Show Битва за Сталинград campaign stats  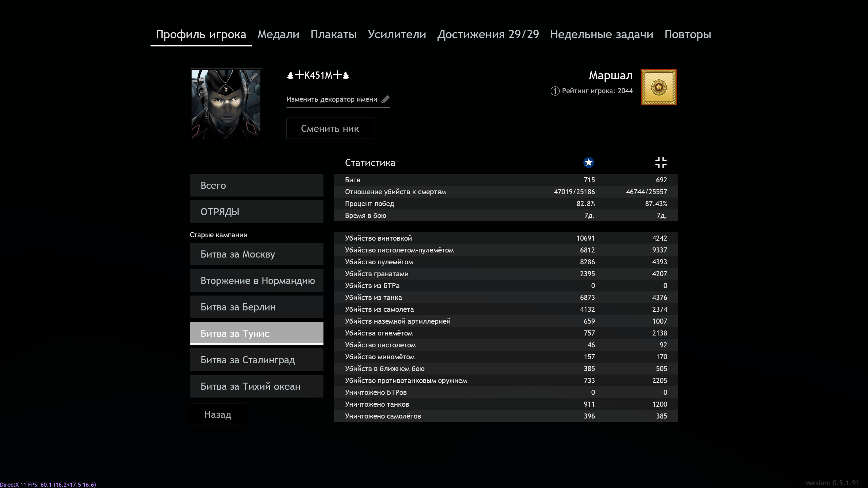(x=256, y=360)
